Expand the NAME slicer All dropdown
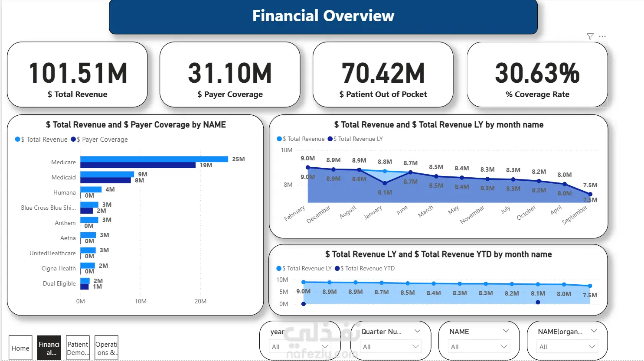644x361 pixels. pos(479,347)
